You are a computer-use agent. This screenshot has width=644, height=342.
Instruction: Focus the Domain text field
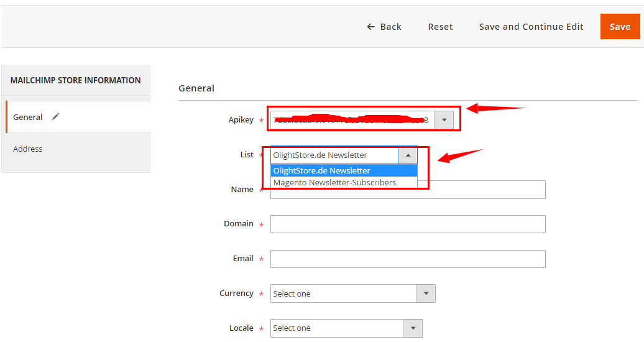tap(408, 224)
